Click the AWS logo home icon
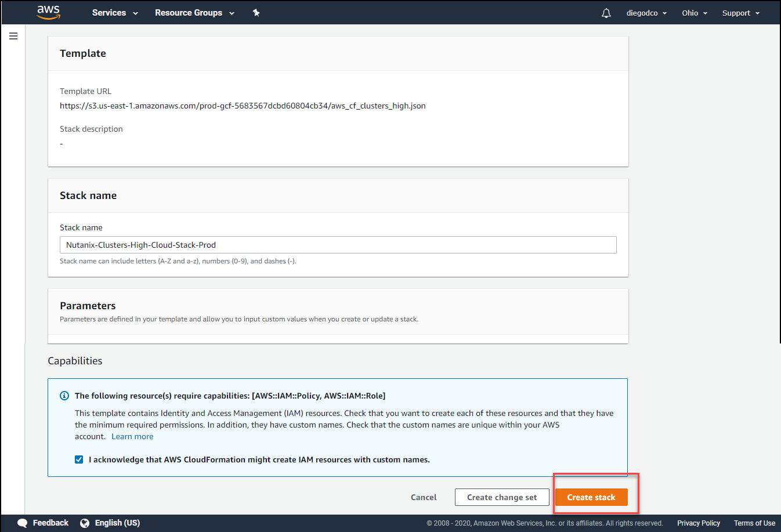781x532 pixels. 48,12
